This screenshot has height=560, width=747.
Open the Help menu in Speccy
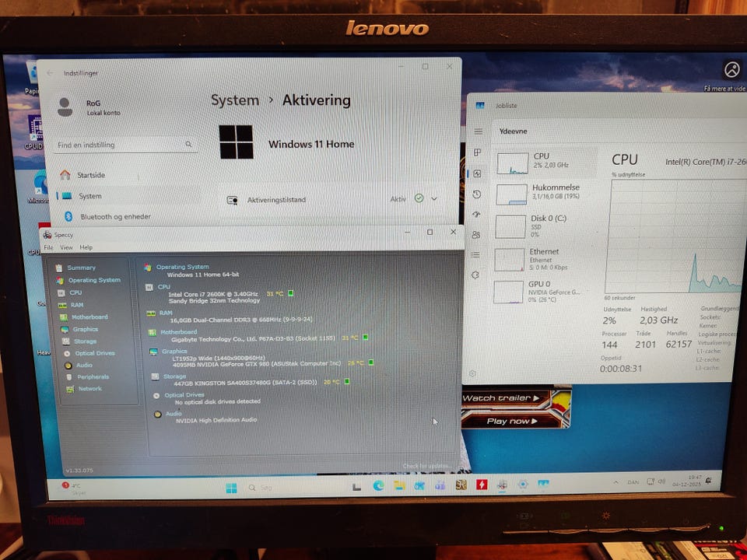click(86, 247)
